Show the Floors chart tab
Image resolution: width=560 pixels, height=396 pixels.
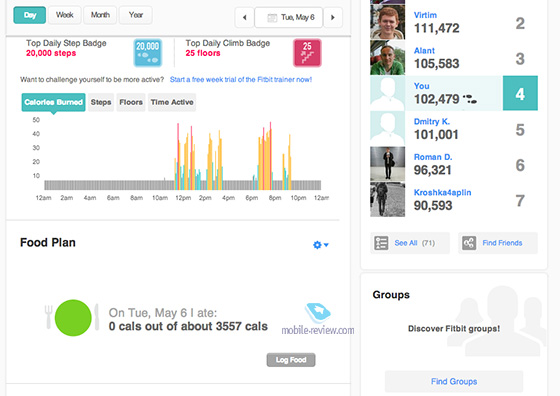pyautogui.click(x=131, y=102)
